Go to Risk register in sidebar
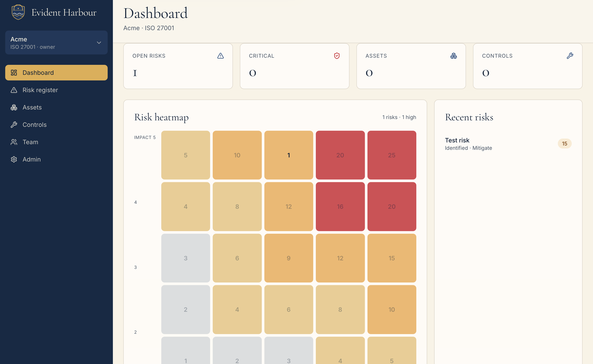Image resolution: width=593 pixels, height=364 pixels. click(x=56, y=90)
